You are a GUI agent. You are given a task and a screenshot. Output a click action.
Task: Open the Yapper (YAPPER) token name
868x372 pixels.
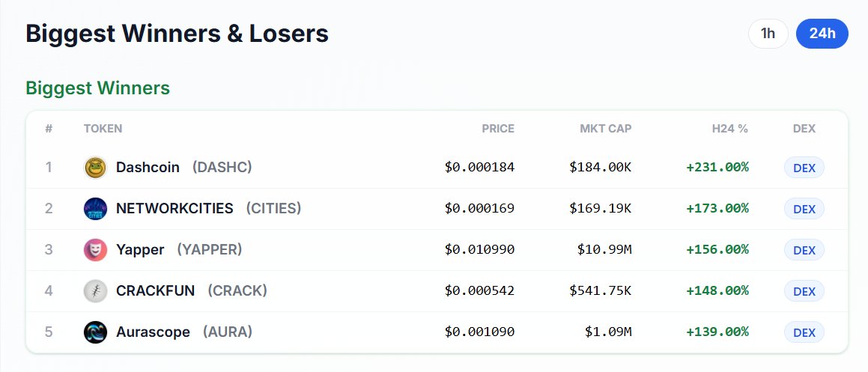click(x=179, y=250)
